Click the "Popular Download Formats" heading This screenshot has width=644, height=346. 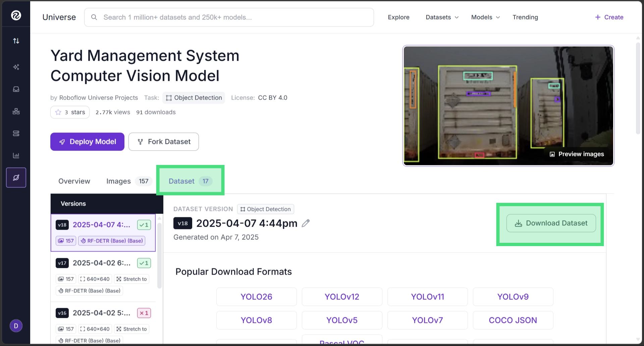coord(234,272)
